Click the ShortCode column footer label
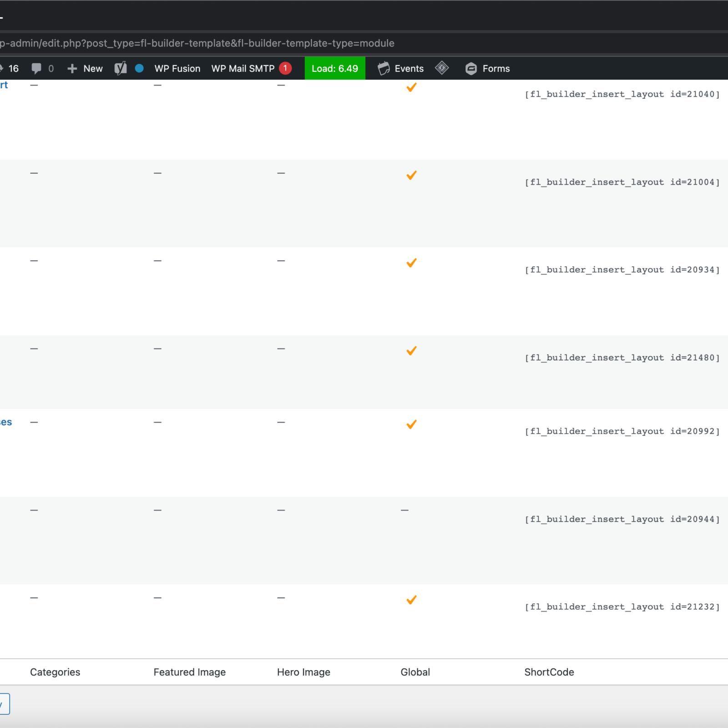The image size is (728, 728). (x=549, y=672)
